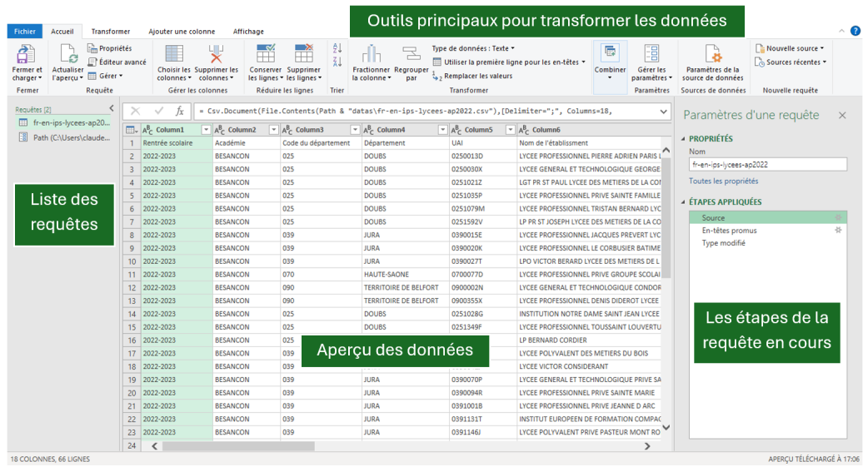The height and width of the screenshot is (472, 868).
Task: Switch to the Transformer tab
Action: 111,32
